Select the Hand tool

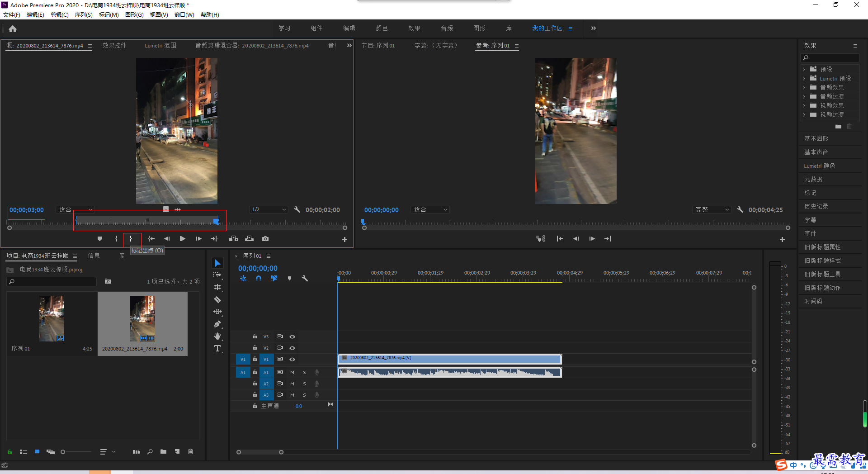217,336
